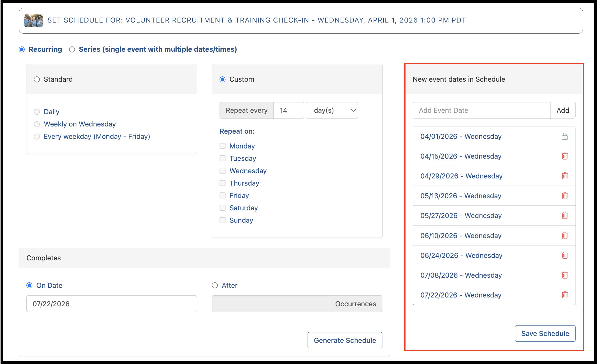Click the volunteer event thumbnail photo
This screenshot has width=597, height=364.
(33, 20)
